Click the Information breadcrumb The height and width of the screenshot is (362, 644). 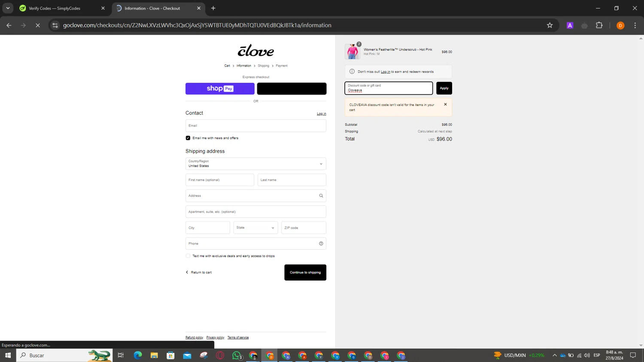[x=244, y=66]
